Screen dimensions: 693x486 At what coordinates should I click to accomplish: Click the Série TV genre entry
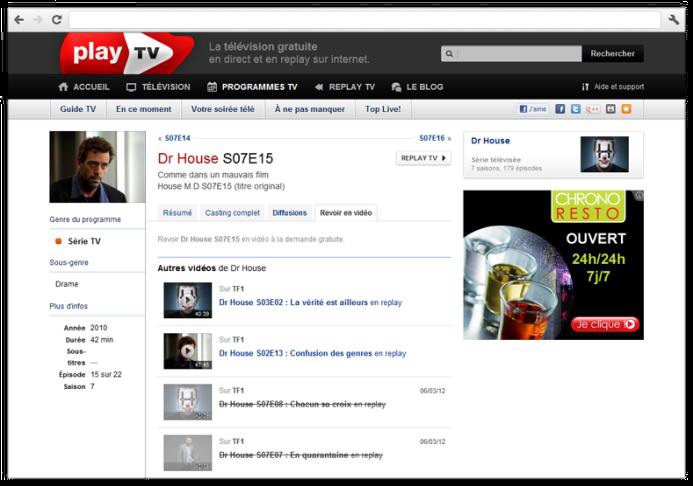click(84, 241)
